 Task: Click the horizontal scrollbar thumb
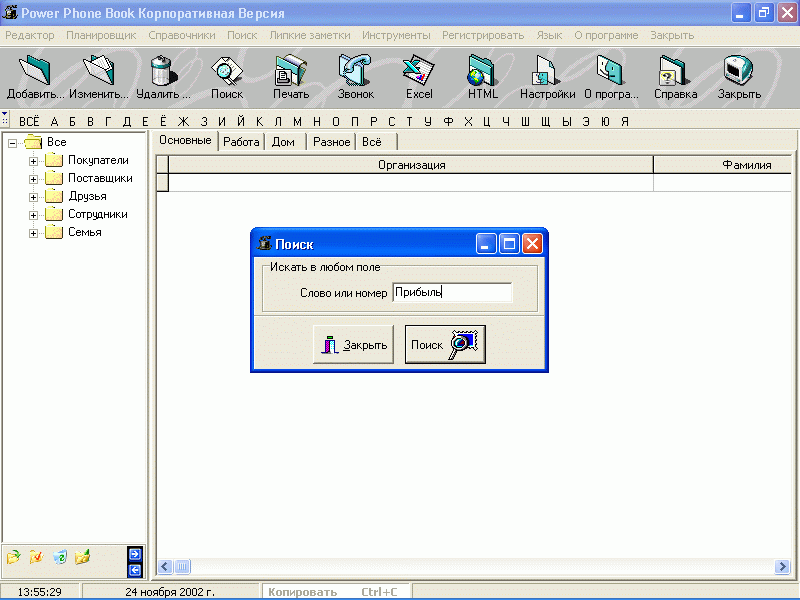[182, 566]
